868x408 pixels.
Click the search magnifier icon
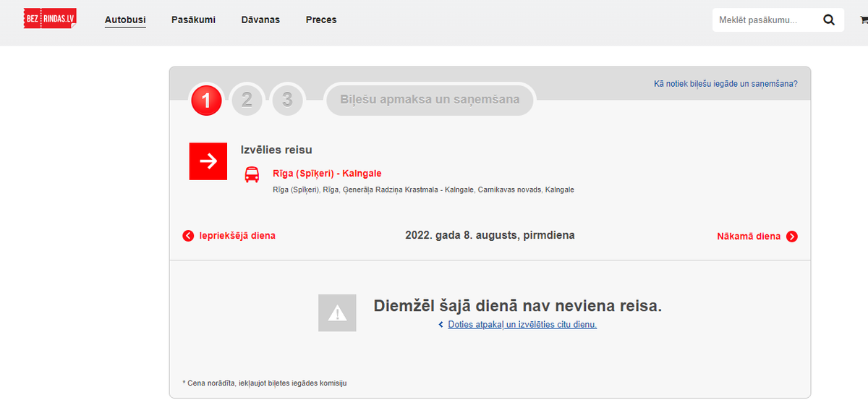click(829, 20)
